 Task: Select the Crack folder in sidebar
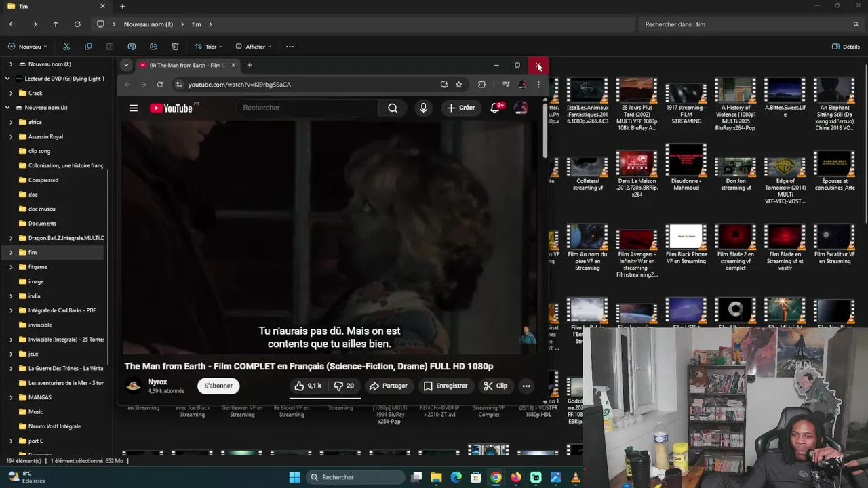coord(35,93)
